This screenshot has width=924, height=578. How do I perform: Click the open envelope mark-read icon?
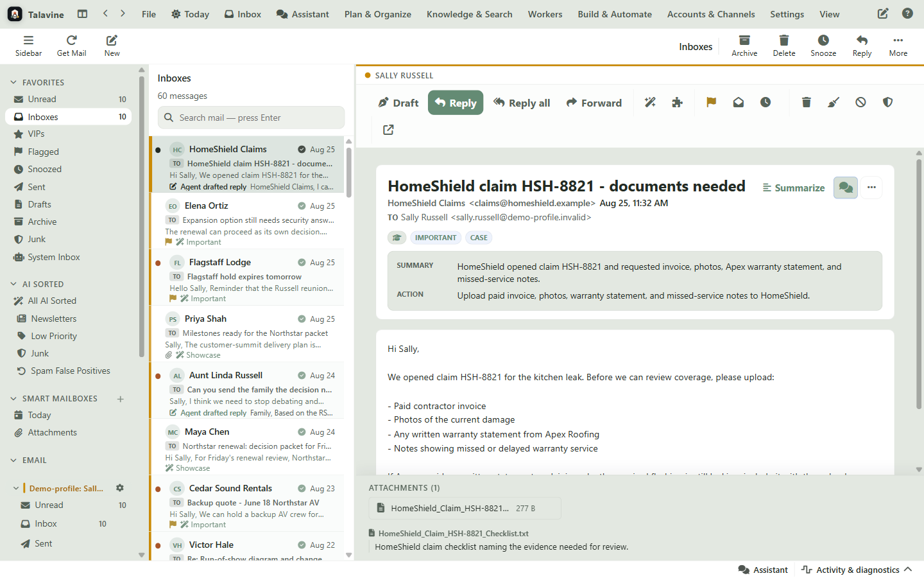point(739,102)
